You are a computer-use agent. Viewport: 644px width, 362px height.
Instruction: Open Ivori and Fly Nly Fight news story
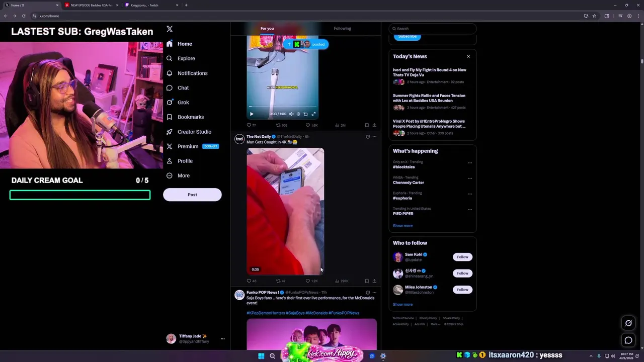pos(432,75)
